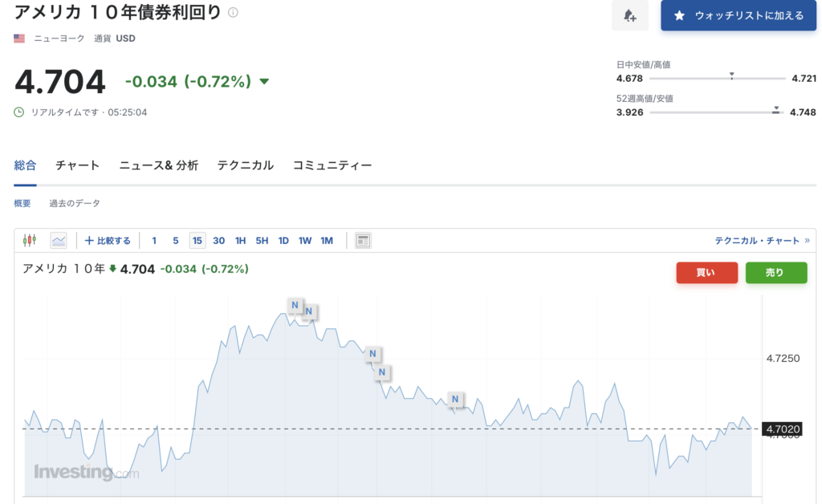
Task: Click the red 買い button
Action: (x=706, y=272)
